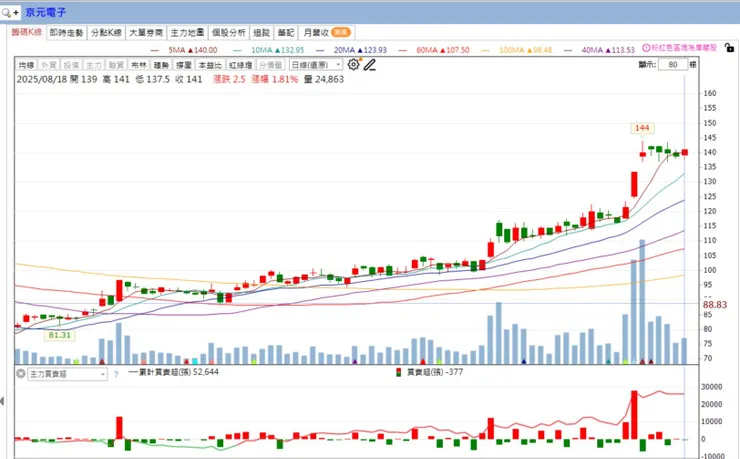740x459 pixels.
Task: Open the 月營收 tab
Action: point(327,33)
